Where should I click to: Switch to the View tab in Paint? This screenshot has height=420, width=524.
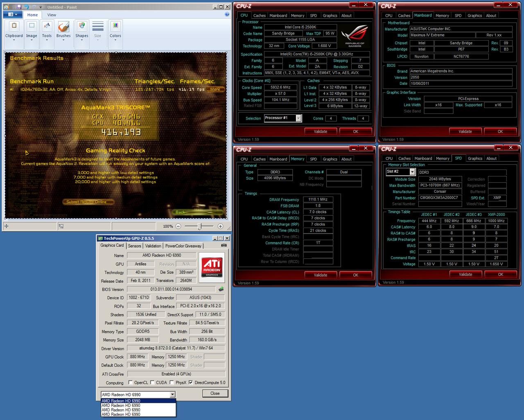[x=52, y=15]
